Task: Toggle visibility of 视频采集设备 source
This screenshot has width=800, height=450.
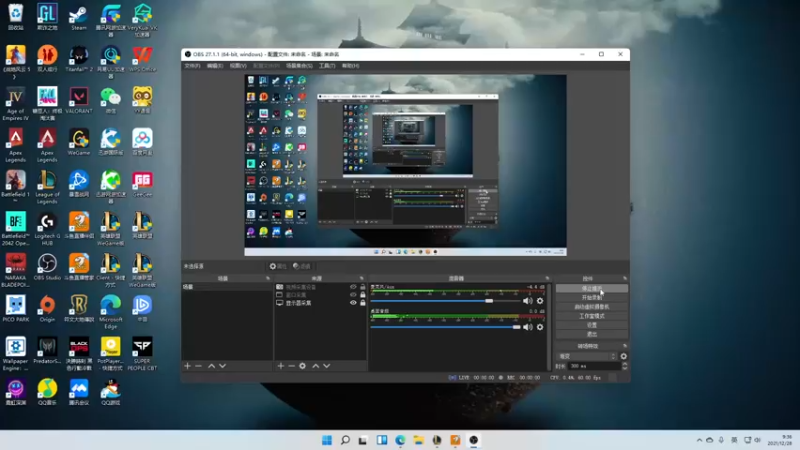Action: pyautogui.click(x=353, y=287)
